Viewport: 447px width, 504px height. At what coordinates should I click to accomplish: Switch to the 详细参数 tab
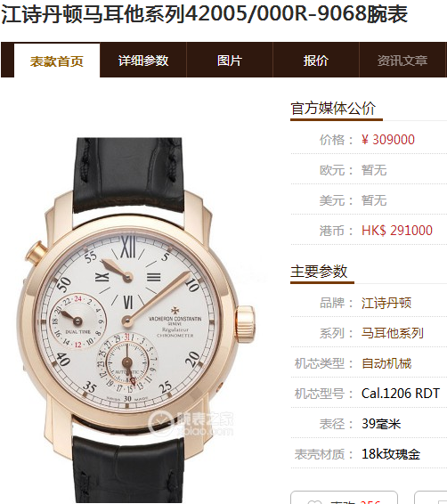(143, 61)
